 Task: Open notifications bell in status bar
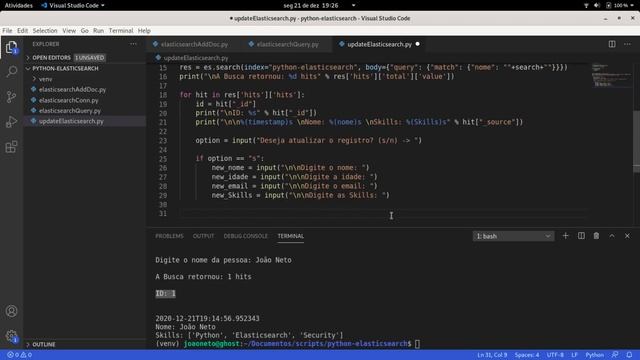[x=629, y=355]
